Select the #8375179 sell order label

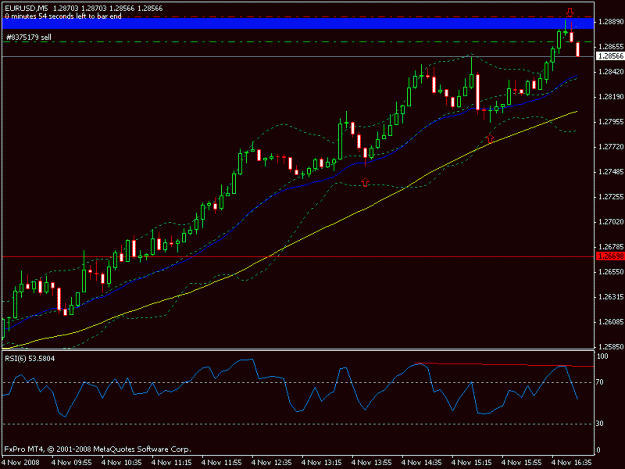pyautogui.click(x=29, y=37)
